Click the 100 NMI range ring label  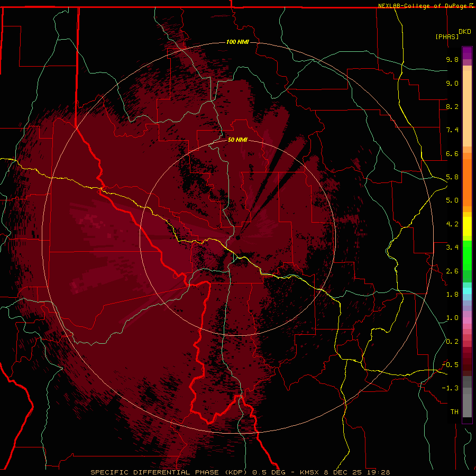[x=237, y=42]
